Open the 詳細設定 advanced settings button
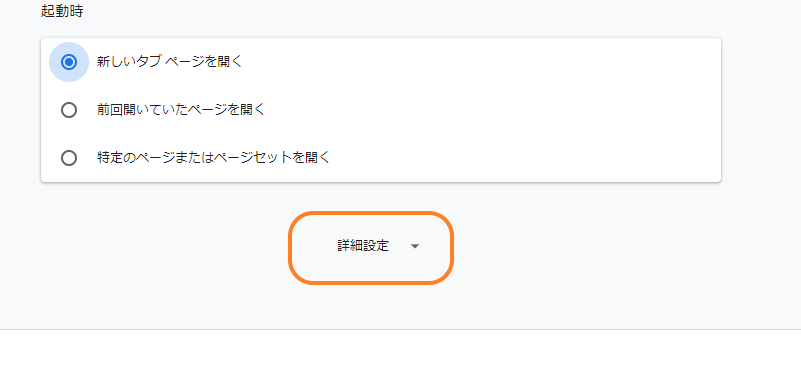 [x=371, y=246]
